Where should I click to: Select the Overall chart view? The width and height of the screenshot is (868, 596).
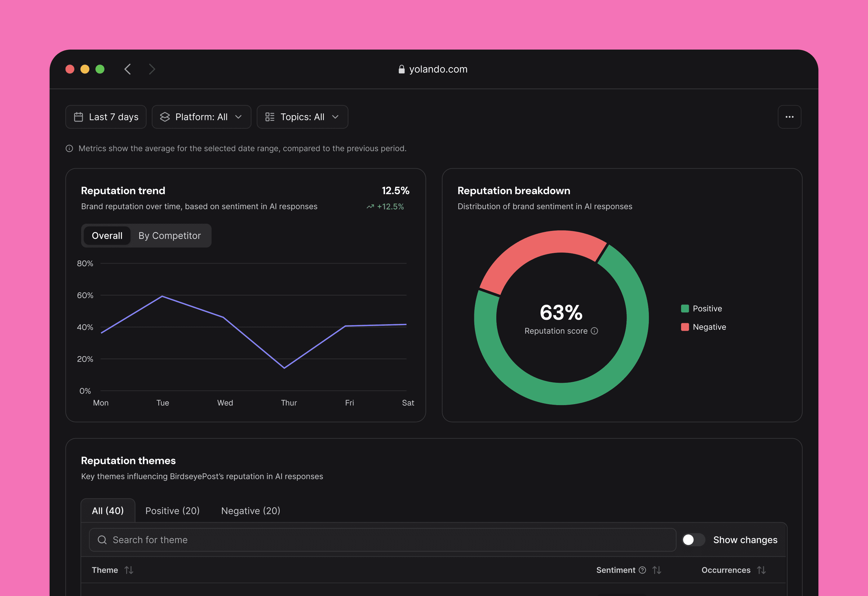point(107,236)
